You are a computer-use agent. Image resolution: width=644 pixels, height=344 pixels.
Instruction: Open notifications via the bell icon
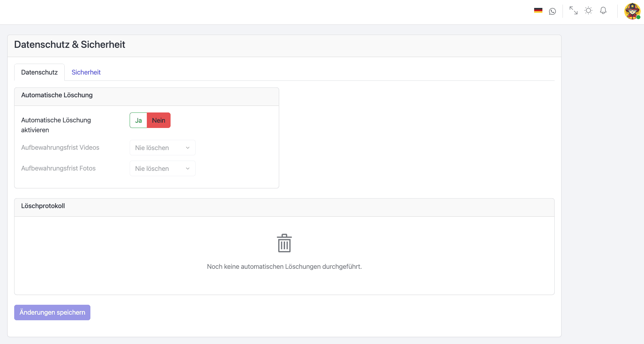tap(603, 11)
